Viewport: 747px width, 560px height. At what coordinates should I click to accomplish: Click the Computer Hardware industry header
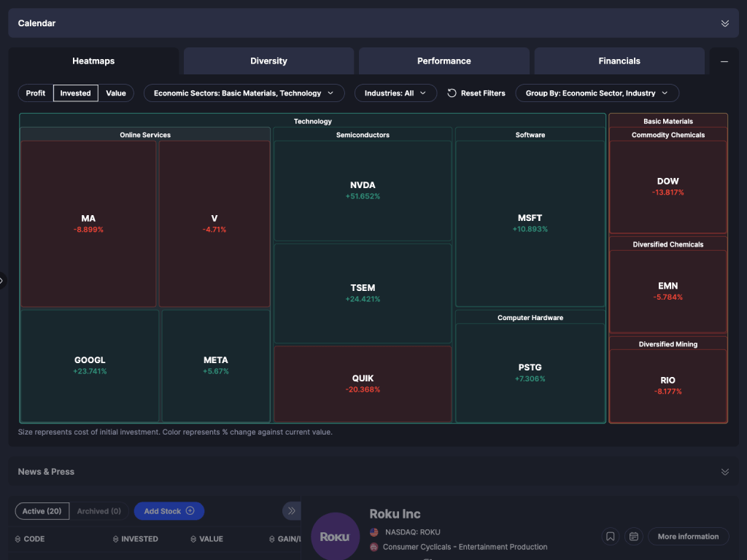tap(530, 318)
